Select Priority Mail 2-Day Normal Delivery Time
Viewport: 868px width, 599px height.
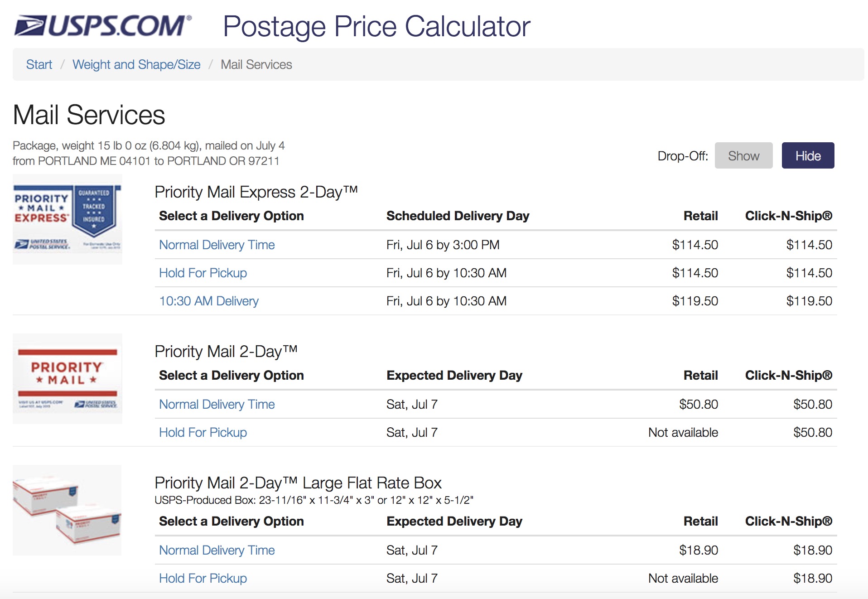point(217,404)
